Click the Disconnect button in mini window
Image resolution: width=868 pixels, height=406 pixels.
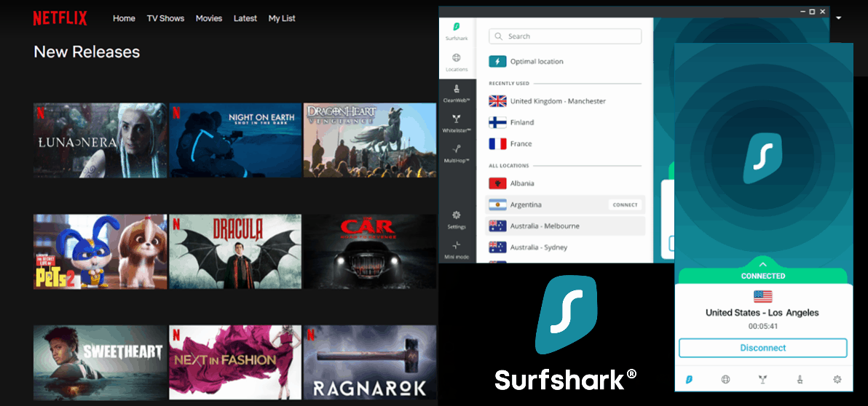pos(763,348)
